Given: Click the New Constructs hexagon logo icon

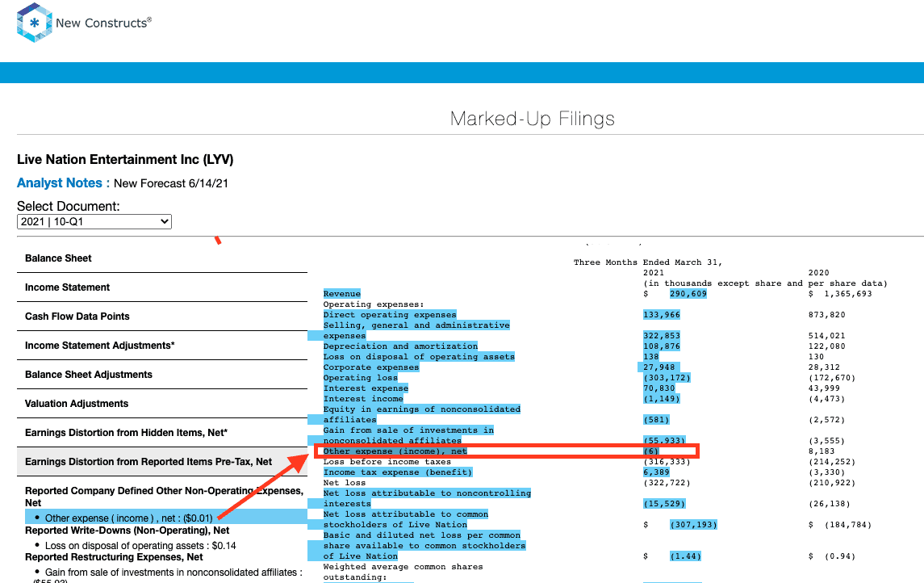Looking at the screenshot, I should point(34,23).
